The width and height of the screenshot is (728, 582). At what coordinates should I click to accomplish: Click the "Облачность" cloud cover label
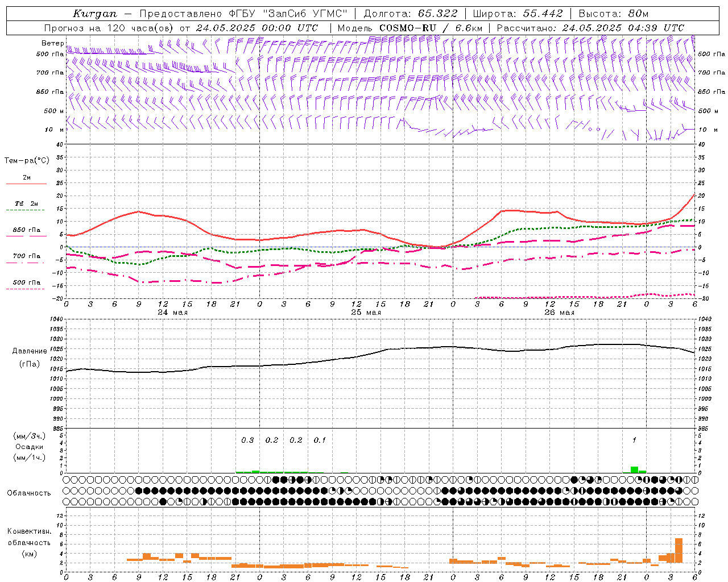point(29,493)
